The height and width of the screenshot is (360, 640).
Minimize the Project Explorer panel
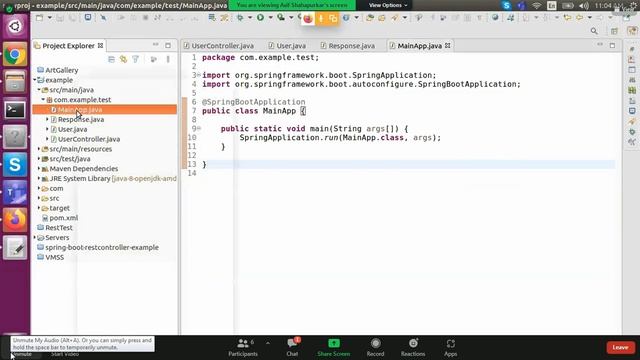(x=156, y=45)
